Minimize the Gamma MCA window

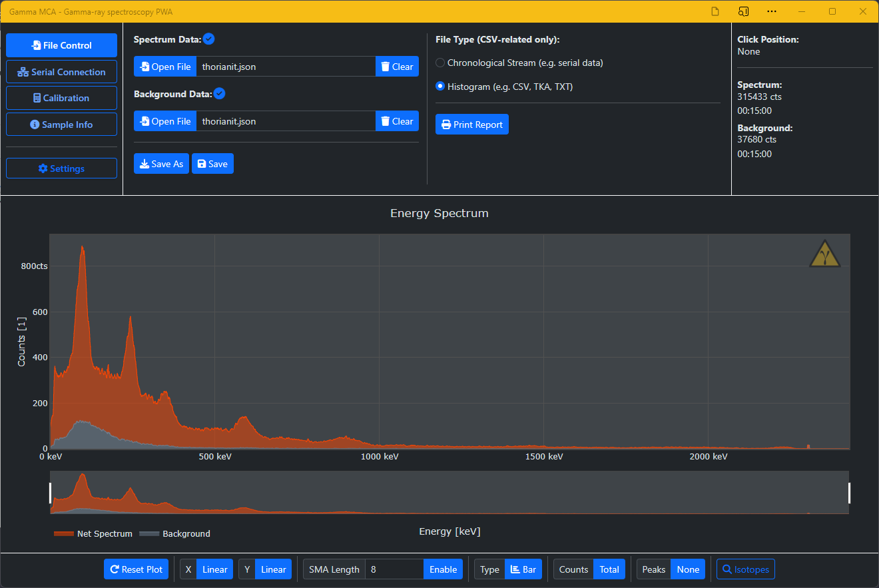point(802,11)
